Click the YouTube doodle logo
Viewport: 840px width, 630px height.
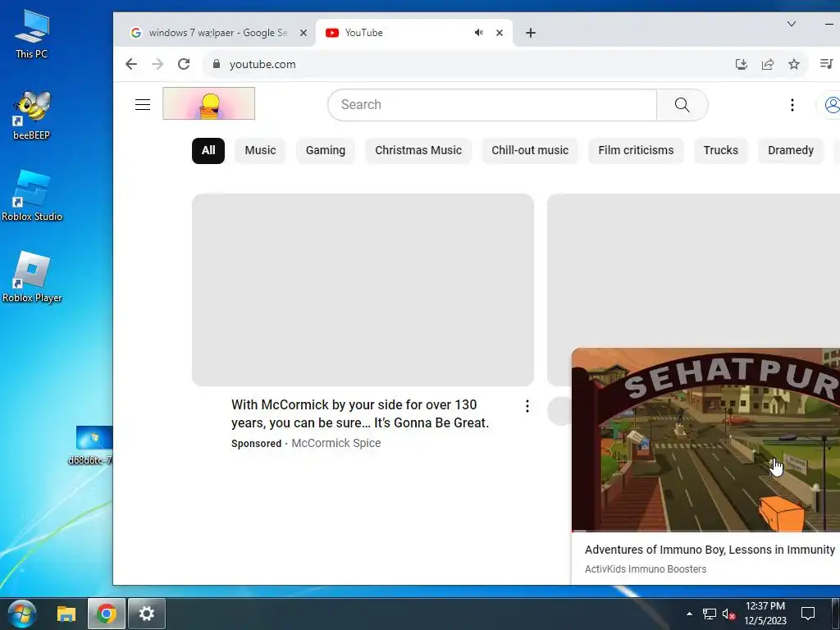209,103
